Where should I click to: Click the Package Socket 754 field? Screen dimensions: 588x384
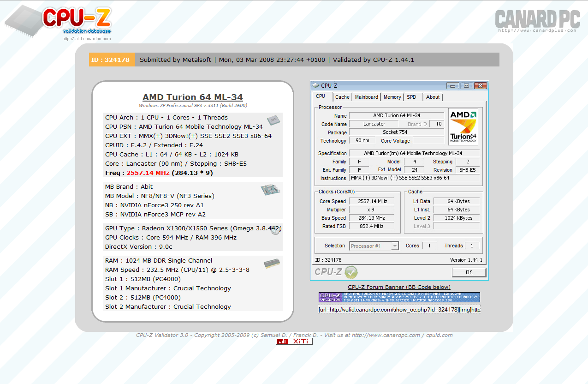click(397, 132)
